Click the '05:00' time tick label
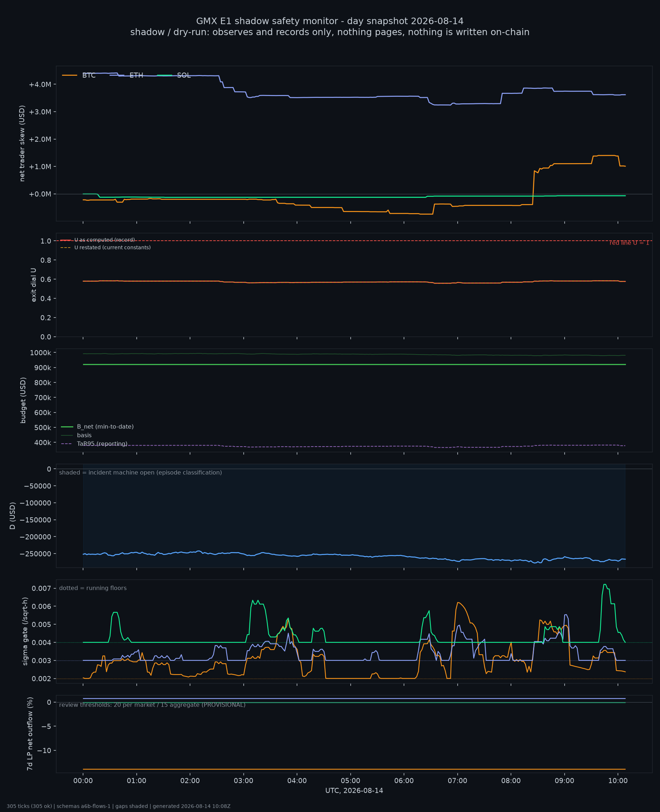This screenshot has width=660, height=812. point(350,780)
